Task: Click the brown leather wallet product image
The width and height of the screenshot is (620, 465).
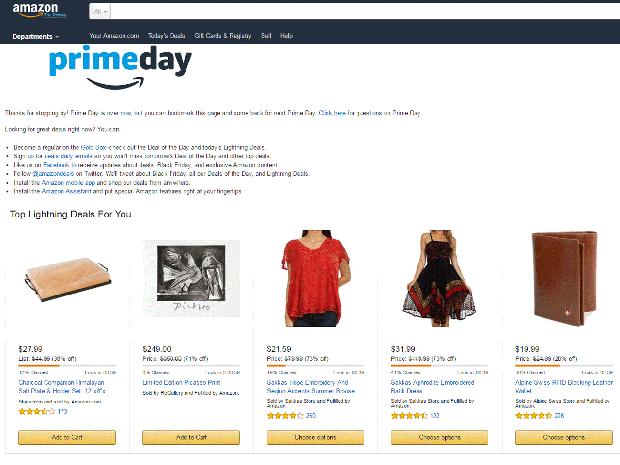Action: 564,279
